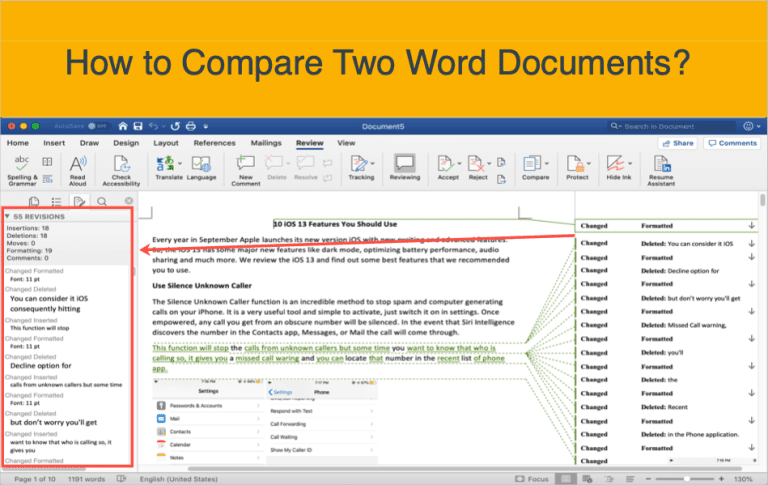The height and width of the screenshot is (485, 768).
Task: Open the References tab
Action: [215, 143]
